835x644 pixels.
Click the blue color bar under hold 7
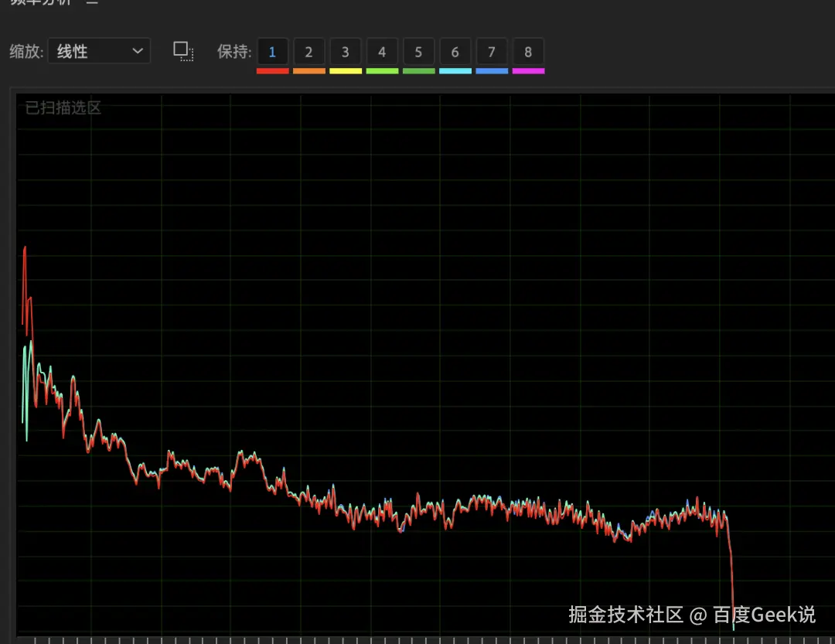(492, 71)
